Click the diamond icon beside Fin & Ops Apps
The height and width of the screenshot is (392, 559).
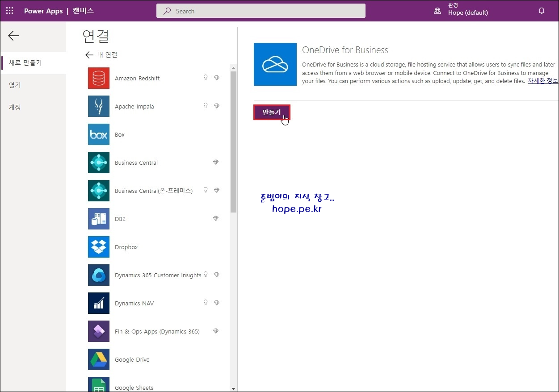[216, 331]
